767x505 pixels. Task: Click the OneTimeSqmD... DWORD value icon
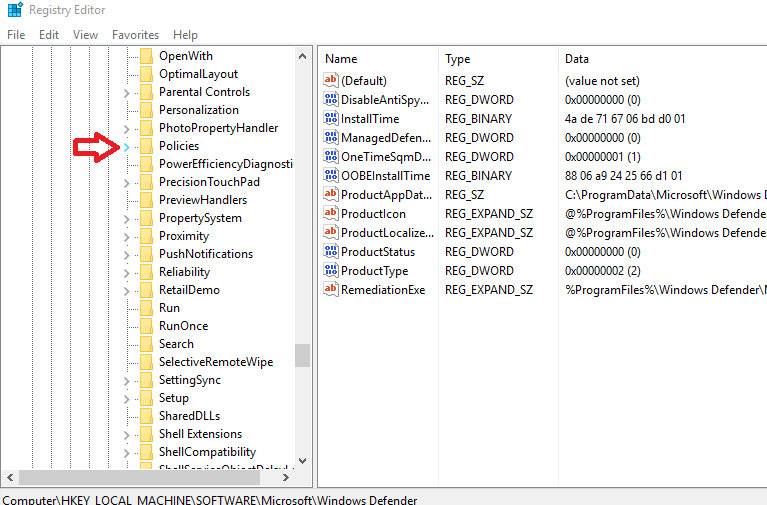[x=331, y=156]
